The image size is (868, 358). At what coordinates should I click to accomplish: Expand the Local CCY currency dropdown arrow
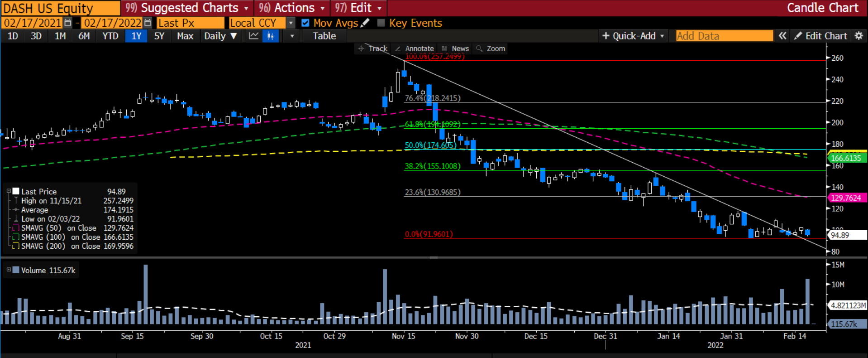pos(291,23)
